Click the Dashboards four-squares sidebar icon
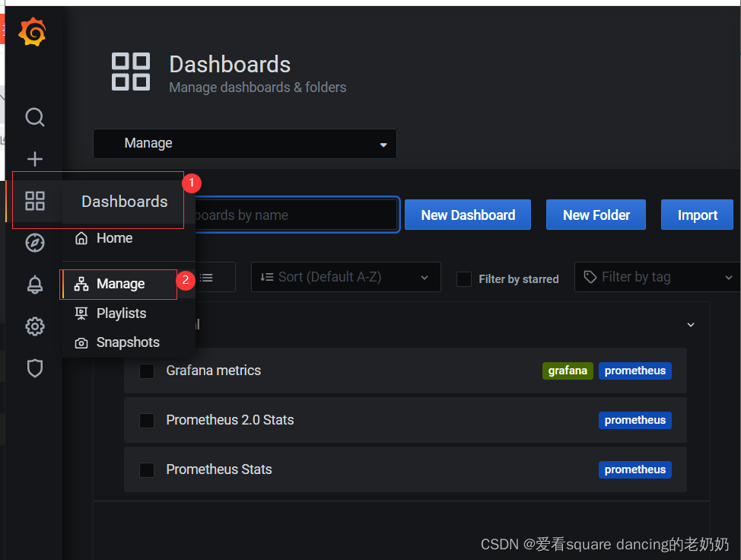This screenshot has width=741, height=560. (35, 201)
